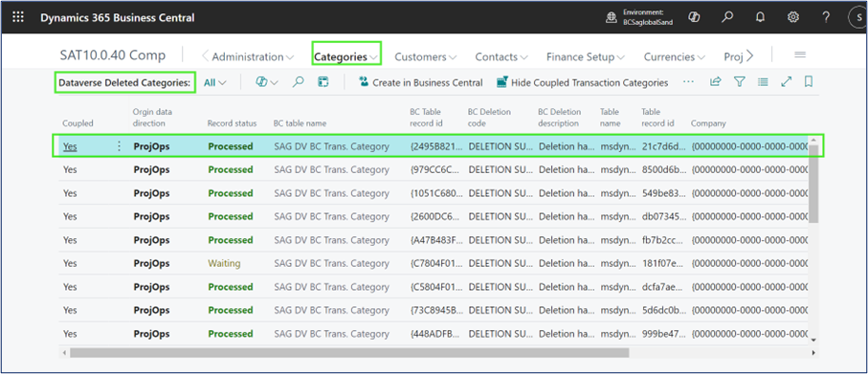This screenshot has width=868, height=374.
Task: Select Table record id 999be47... cell
Action: [x=664, y=334]
